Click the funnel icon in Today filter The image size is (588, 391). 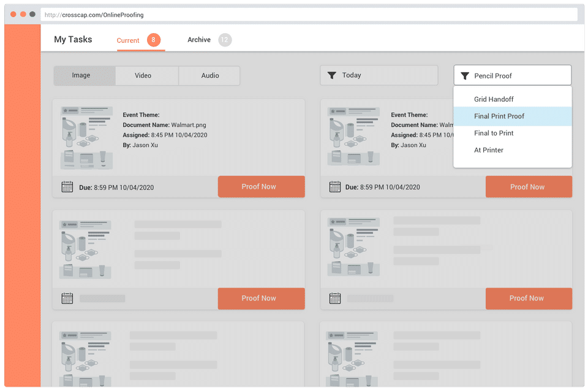click(332, 75)
